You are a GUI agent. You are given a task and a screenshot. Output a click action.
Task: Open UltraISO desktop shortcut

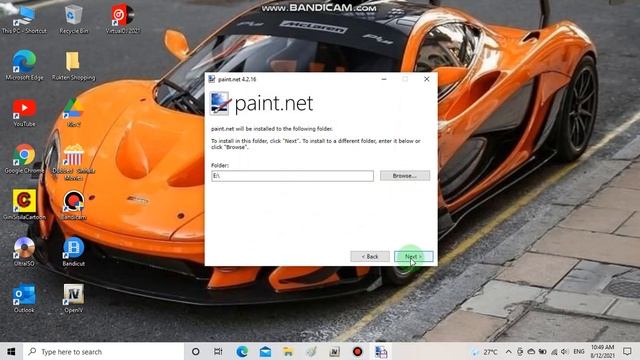[24, 251]
